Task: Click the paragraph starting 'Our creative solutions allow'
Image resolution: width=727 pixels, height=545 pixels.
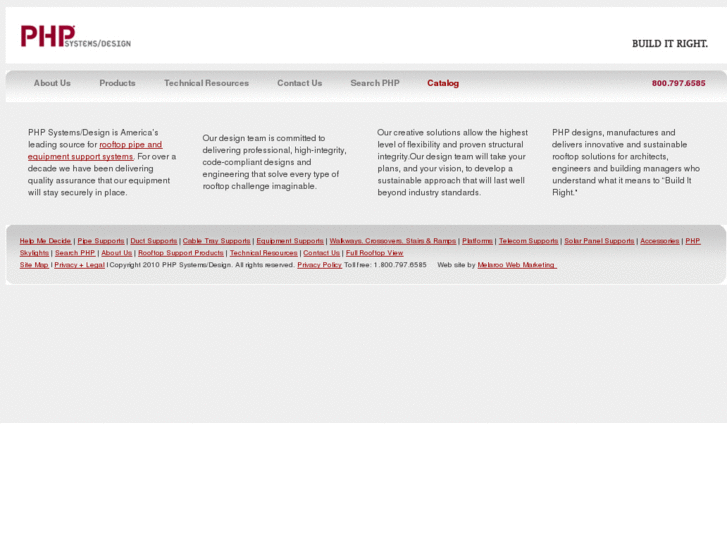Action: click(452, 162)
